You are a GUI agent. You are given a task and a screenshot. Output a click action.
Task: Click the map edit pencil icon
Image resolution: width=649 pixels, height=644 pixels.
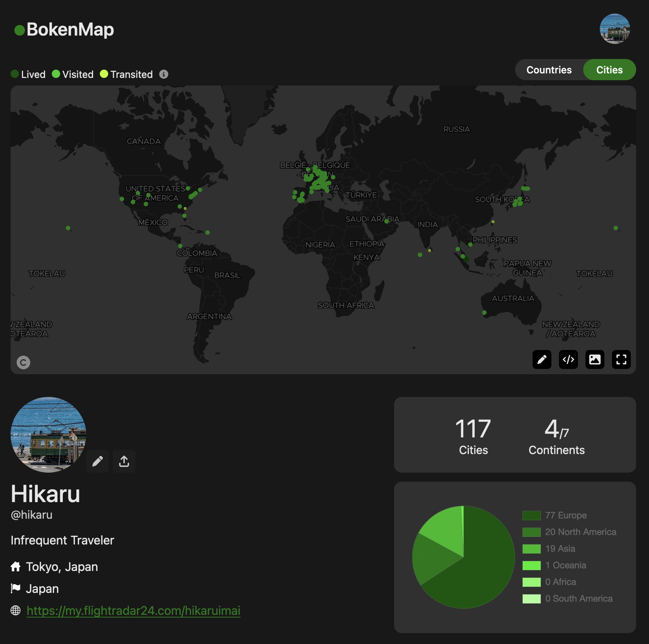[542, 359]
